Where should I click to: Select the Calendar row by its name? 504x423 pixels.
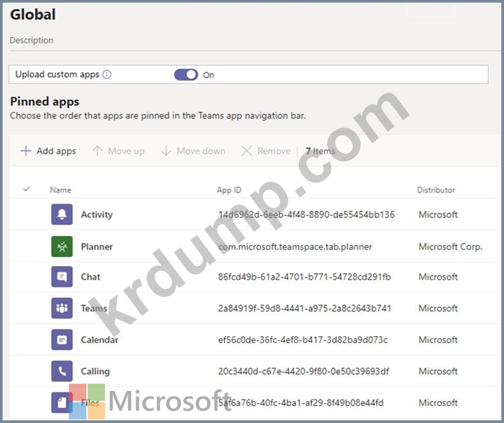pos(99,340)
